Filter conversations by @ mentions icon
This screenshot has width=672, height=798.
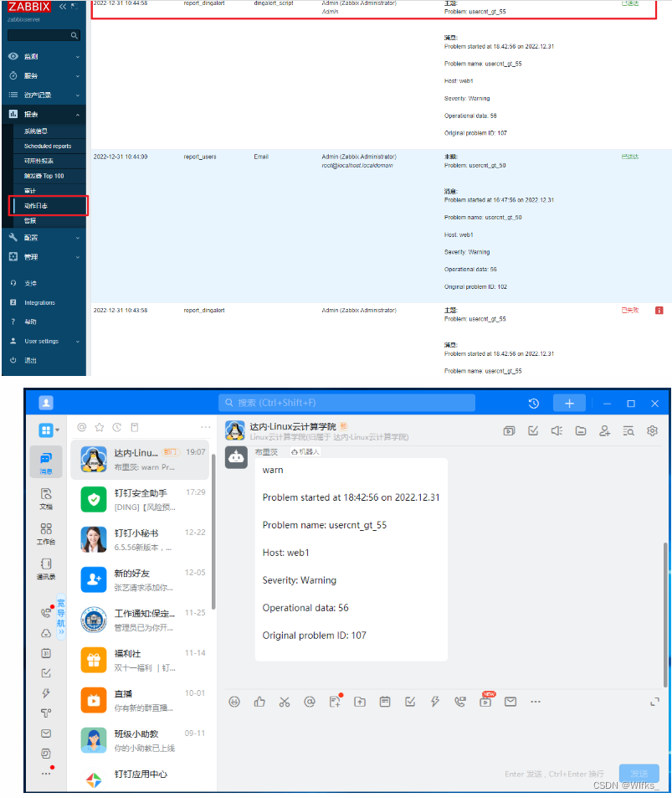(x=82, y=428)
